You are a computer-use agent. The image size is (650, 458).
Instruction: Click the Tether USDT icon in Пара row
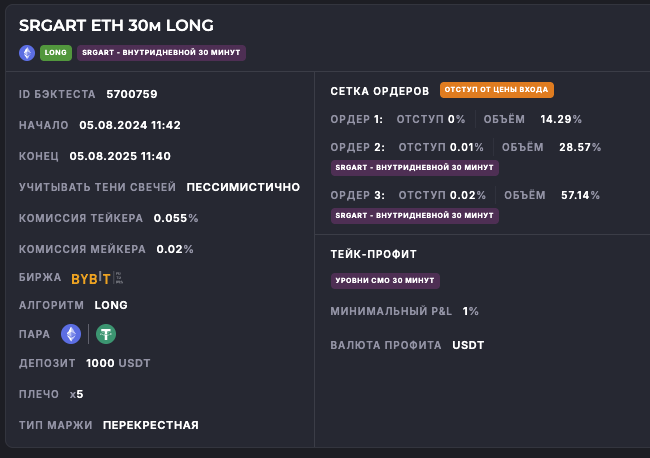[x=105, y=334]
